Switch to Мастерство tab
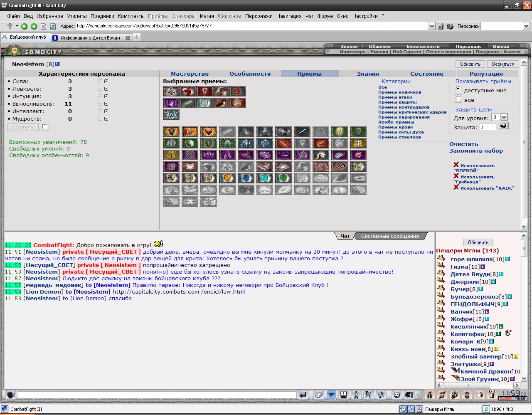The image size is (532, 415). pyautogui.click(x=190, y=74)
